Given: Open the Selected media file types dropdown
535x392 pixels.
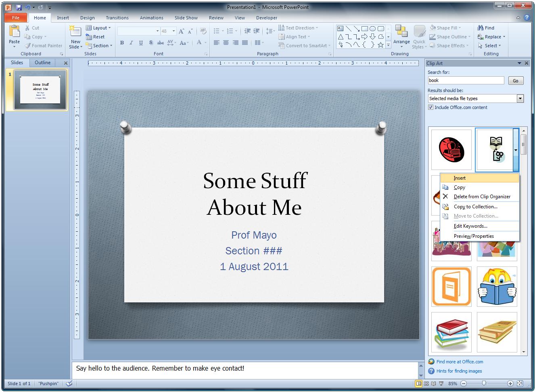Looking at the screenshot, I should (520, 98).
